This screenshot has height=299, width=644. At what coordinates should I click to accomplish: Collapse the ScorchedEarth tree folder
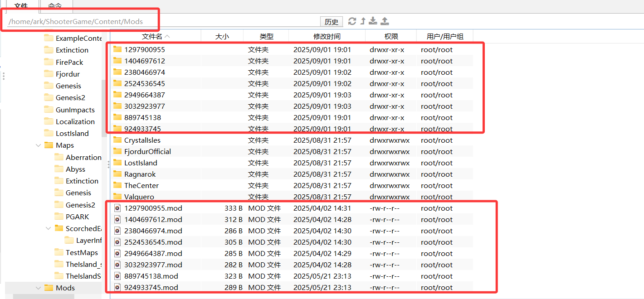click(x=49, y=228)
